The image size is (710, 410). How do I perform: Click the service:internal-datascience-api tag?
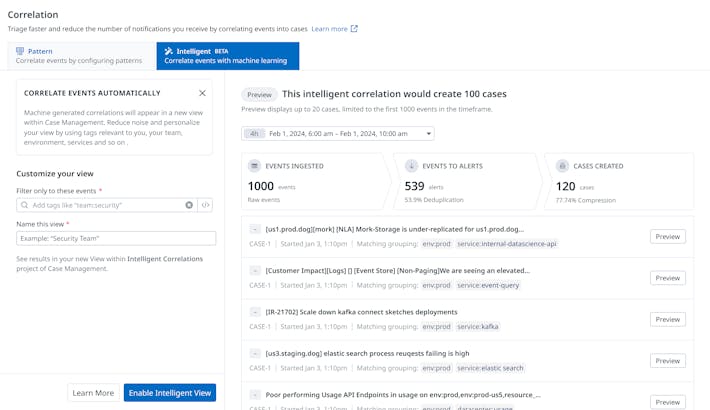[x=507, y=244]
